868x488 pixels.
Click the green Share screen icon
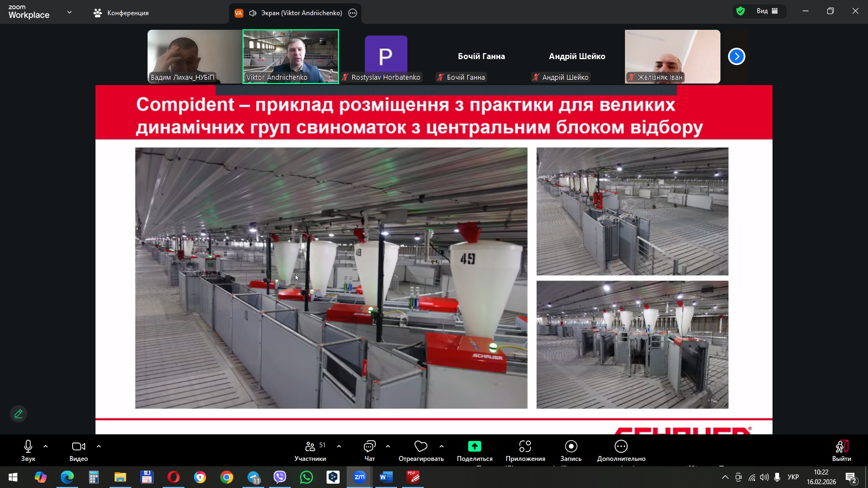pos(475,446)
